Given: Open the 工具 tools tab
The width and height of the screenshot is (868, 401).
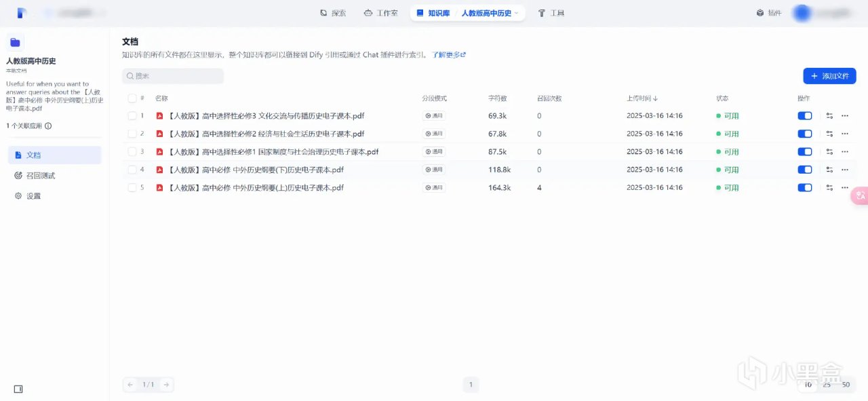Looking at the screenshot, I should click(551, 13).
